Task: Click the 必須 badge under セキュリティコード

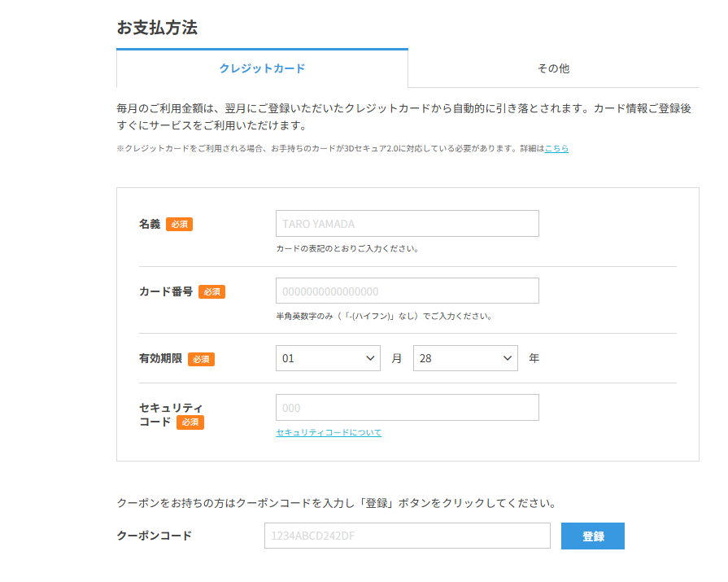Action: [190, 422]
